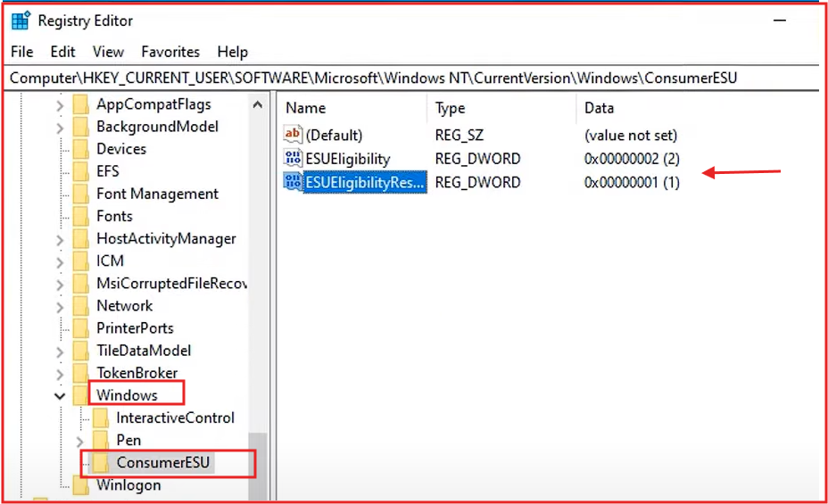Open the Help menu
Image resolution: width=828 pixels, height=504 pixels.
pos(232,52)
